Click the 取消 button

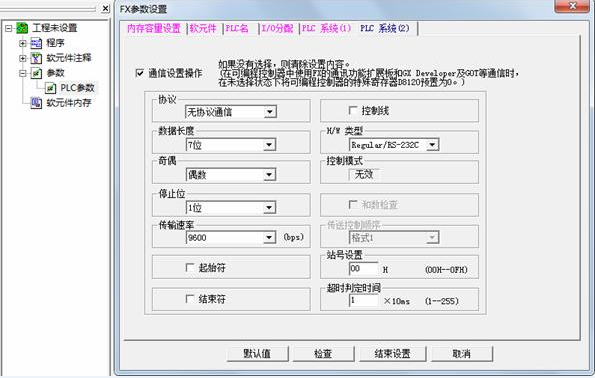click(x=461, y=354)
